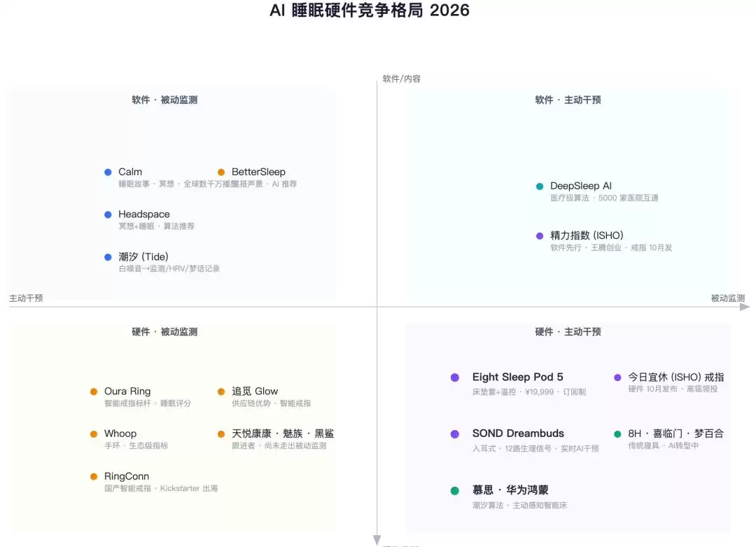Click the RingConn entry name
Viewport: 756px width, 547px height.
coord(127,476)
